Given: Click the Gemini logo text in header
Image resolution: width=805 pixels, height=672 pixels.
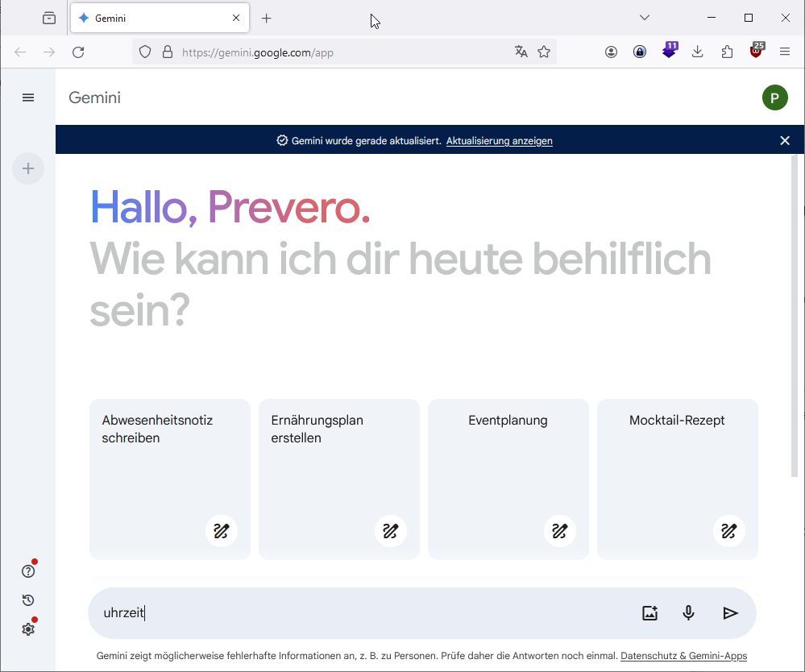Looking at the screenshot, I should (94, 97).
